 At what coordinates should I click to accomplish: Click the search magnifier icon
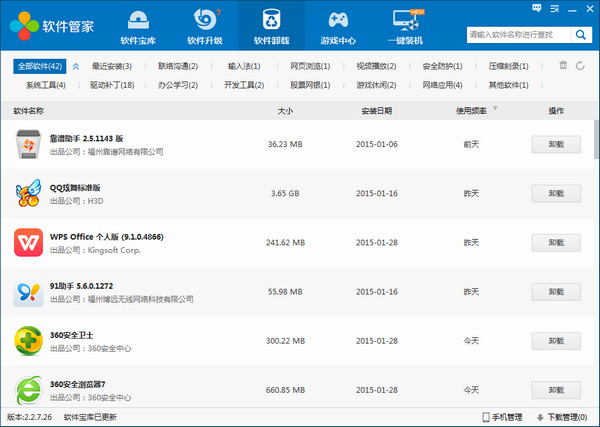(x=581, y=36)
